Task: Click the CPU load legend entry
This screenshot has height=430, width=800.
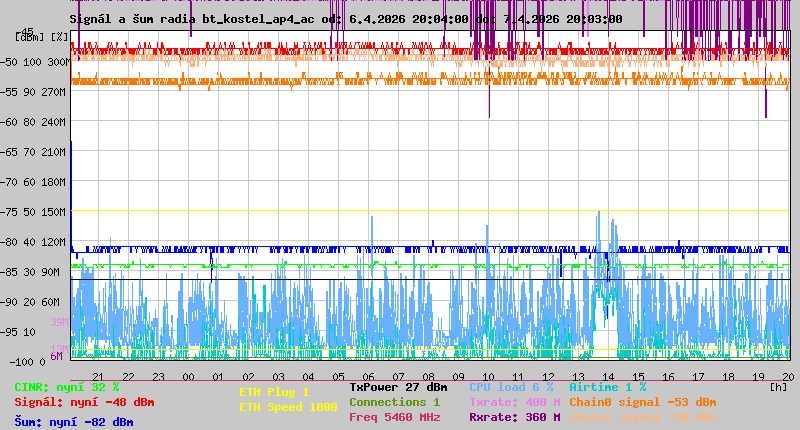Action: click(511, 387)
